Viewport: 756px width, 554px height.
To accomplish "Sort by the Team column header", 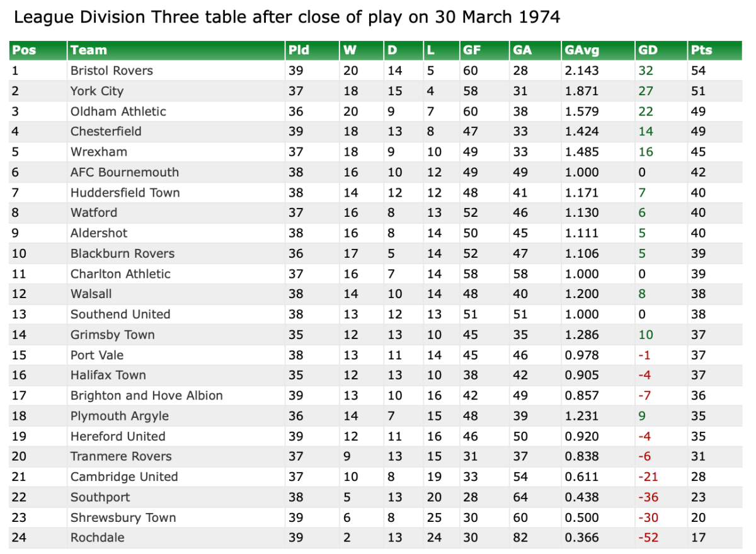I will (x=89, y=50).
